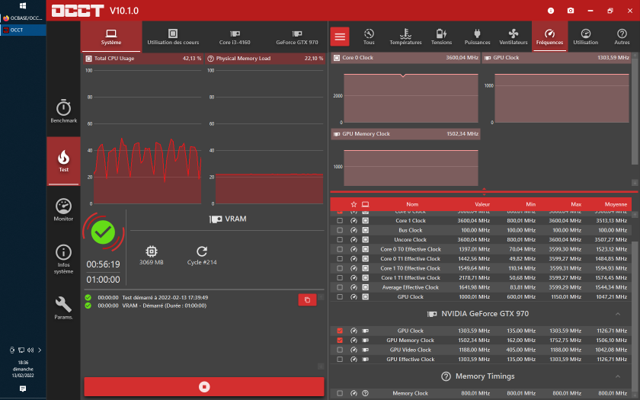Viewport: 640px width, 400px height.
Task: Uncheck the GPU Memory Clock checkbox
Action: point(340,340)
